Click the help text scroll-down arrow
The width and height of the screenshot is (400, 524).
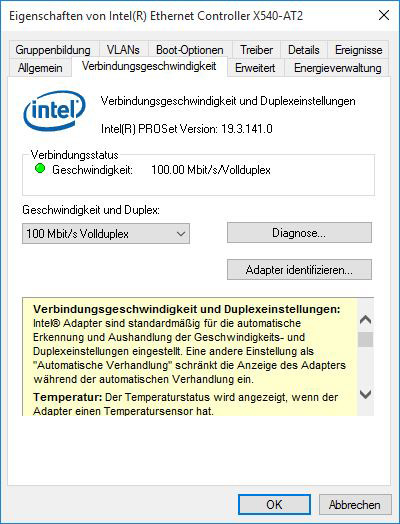pos(365,395)
